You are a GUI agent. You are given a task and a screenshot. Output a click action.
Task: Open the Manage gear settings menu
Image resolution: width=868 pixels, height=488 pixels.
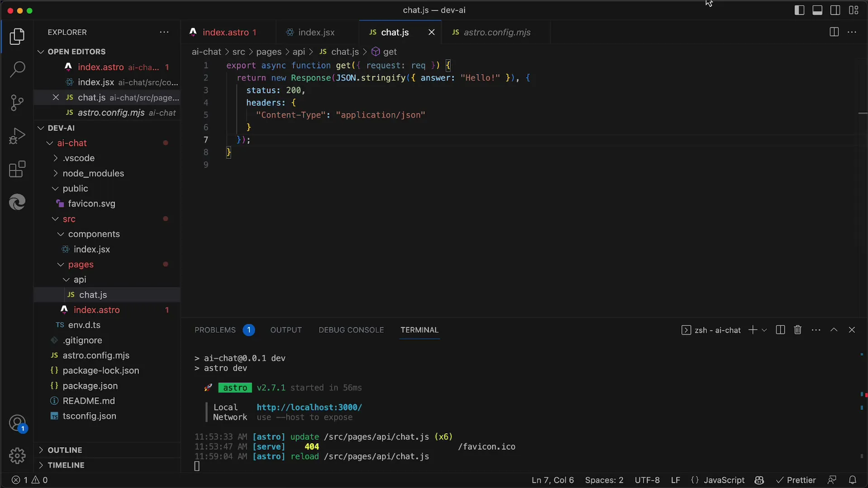click(x=17, y=455)
